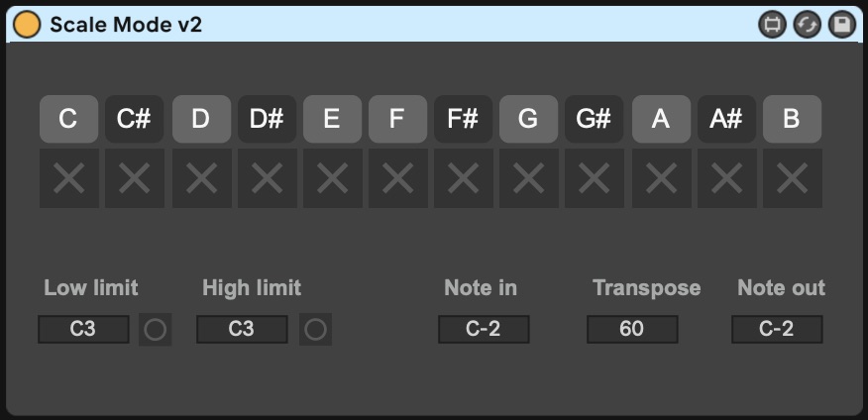Click the X box under the E note

tap(332, 178)
